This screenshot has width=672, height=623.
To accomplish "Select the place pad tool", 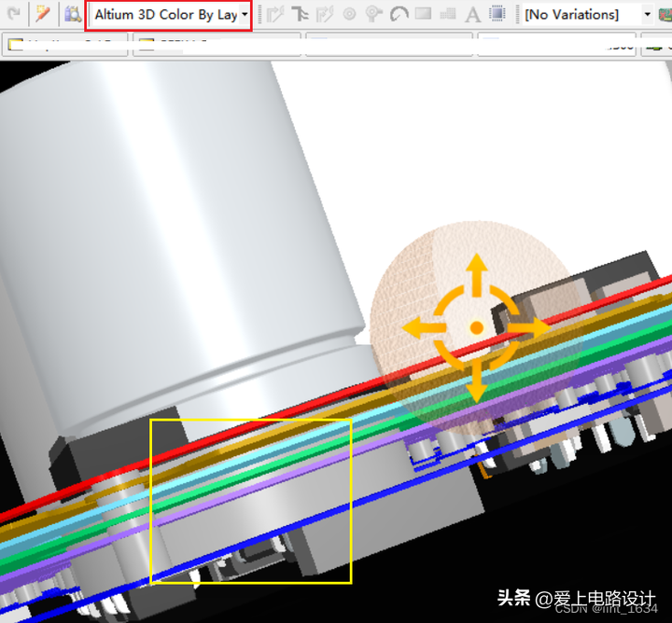I will [x=350, y=14].
